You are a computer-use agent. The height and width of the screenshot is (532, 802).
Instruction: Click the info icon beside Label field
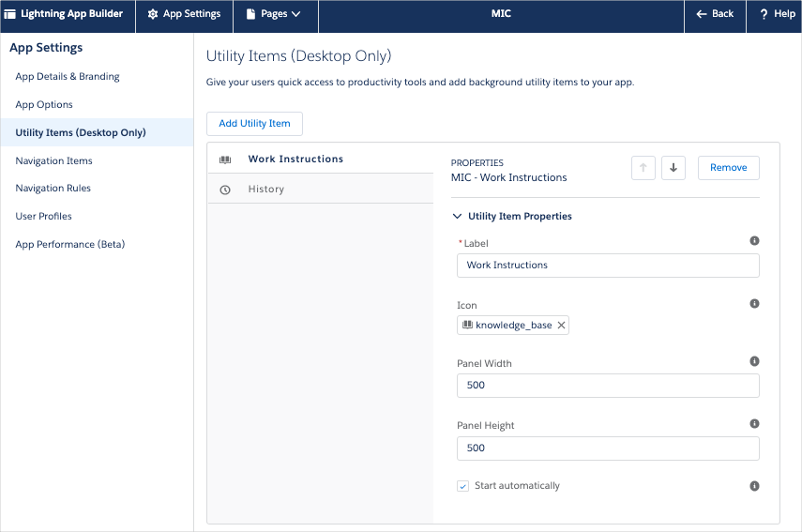click(754, 241)
